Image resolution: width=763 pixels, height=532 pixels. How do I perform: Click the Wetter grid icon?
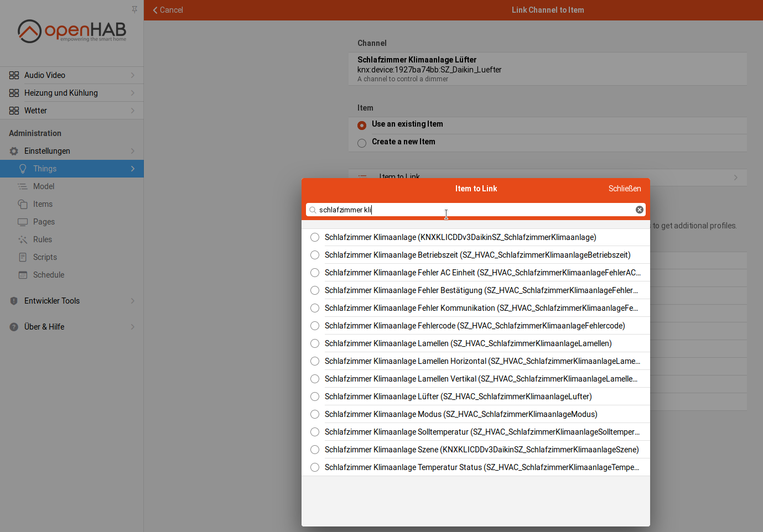pyautogui.click(x=14, y=111)
